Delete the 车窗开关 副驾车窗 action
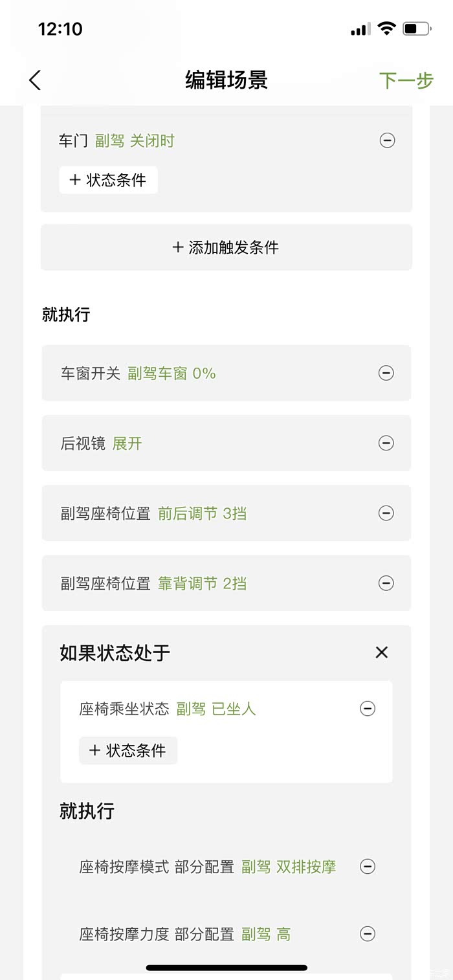Viewport: 453px width, 980px height. [386, 373]
